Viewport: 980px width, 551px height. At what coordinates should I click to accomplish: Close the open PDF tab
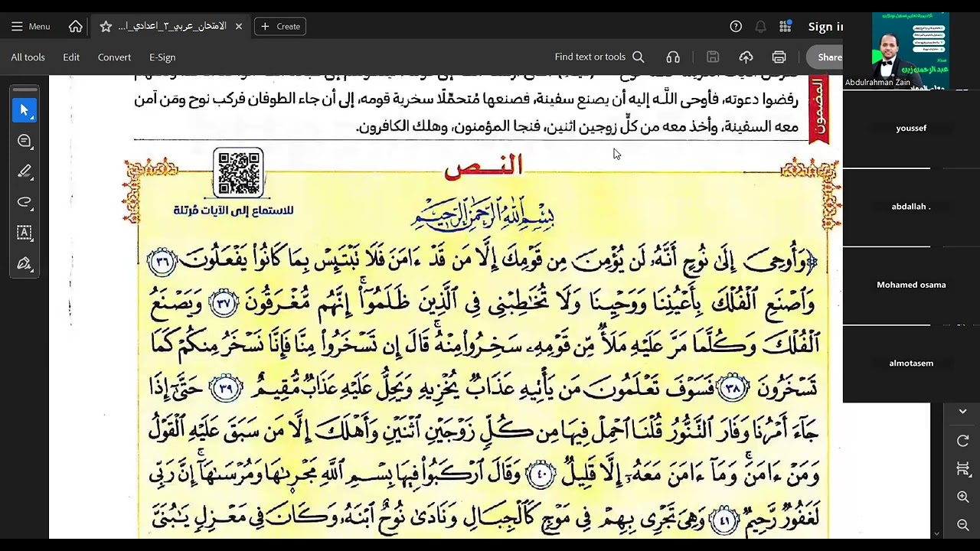coord(239,26)
